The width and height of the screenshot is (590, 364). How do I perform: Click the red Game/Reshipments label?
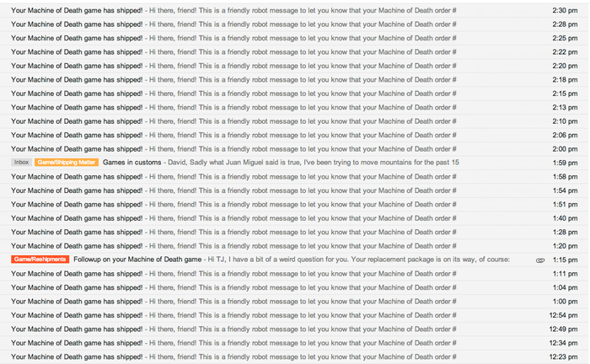coord(40,260)
